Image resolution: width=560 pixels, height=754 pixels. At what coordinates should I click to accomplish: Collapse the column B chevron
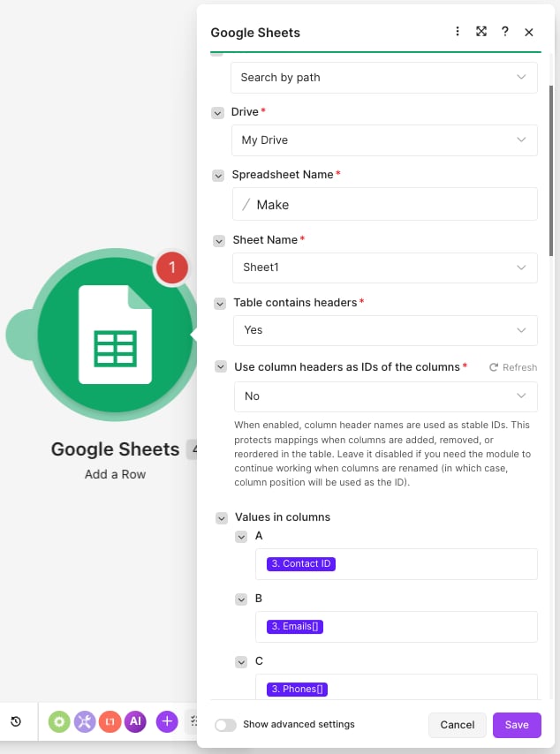point(241,599)
